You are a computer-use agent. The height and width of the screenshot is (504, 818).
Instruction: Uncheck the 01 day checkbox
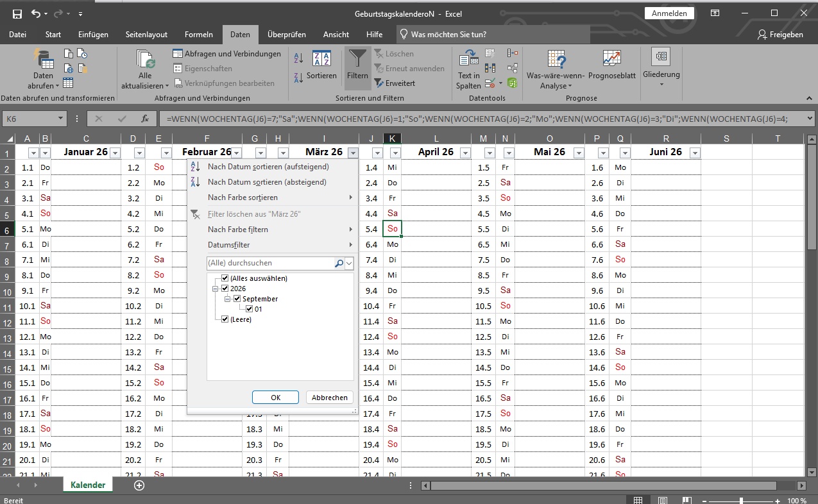pos(249,309)
